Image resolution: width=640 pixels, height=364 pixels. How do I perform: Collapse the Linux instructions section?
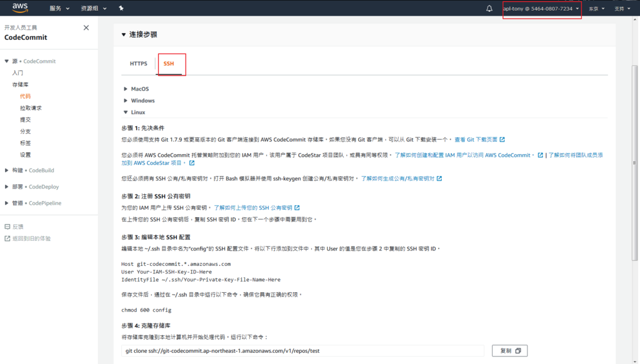(x=137, y=112)
